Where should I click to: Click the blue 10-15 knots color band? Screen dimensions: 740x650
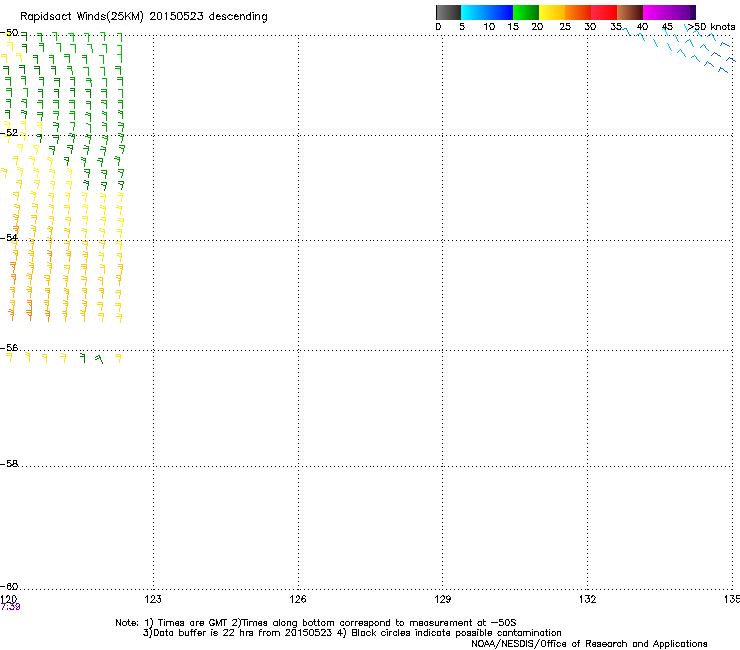[500, 12]
